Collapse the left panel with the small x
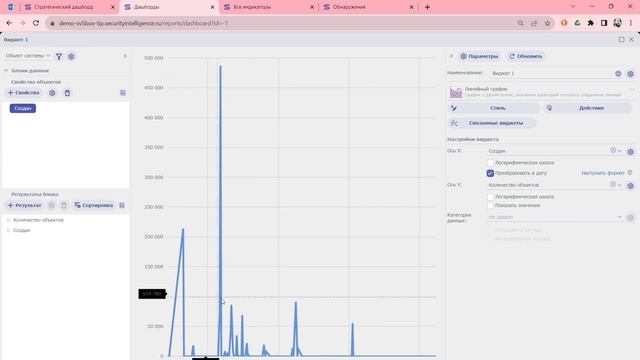This screenshot has width=640, height=360. [125, 56]
